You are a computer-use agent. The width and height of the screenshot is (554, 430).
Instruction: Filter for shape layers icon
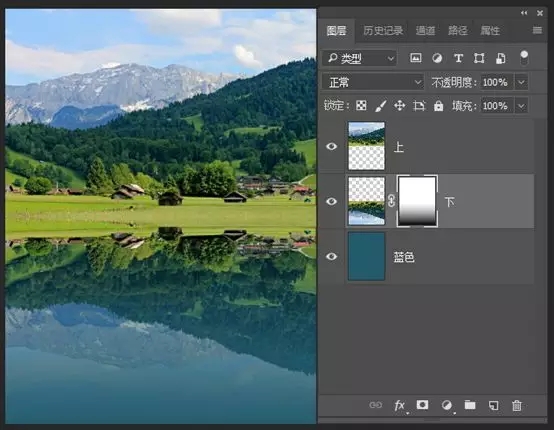pyautogui.click(x=479, y=58)
